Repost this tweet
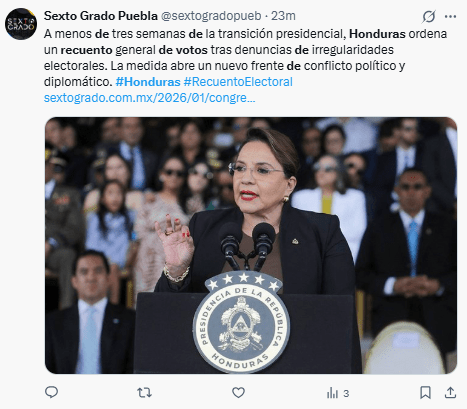Screen dimensions: 467x409 tap(144, 393)
